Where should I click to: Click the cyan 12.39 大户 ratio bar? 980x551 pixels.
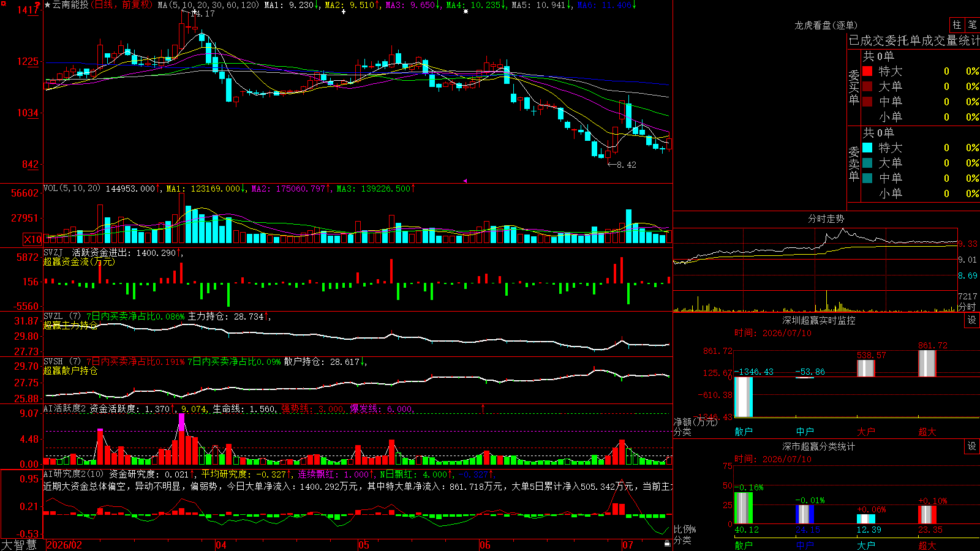point(866,519)
